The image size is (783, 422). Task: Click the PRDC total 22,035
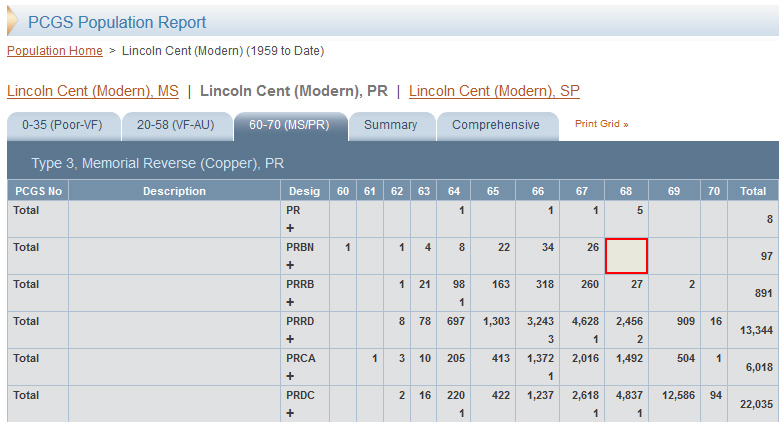click(x=757, y=404)
